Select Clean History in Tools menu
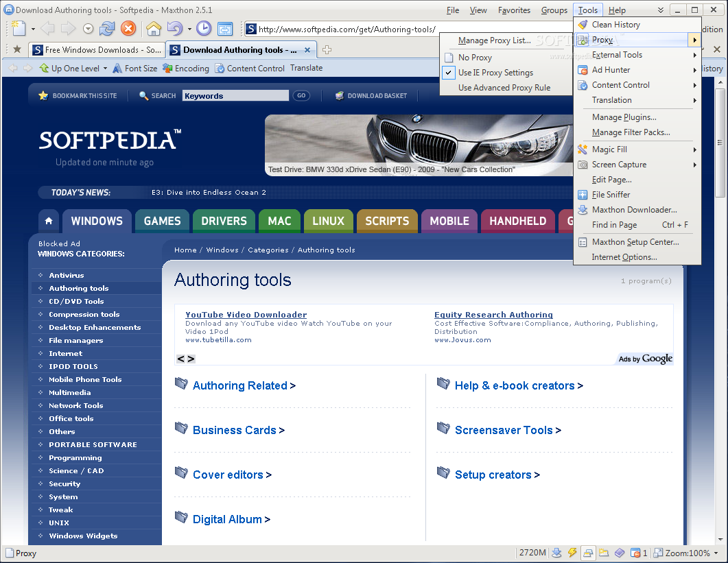 (x=637, y=25)
